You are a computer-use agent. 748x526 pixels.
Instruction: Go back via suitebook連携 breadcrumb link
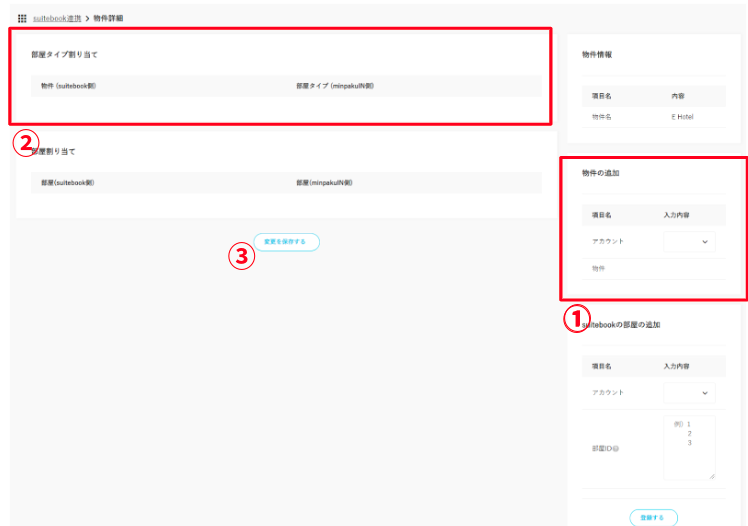[57, 18]
